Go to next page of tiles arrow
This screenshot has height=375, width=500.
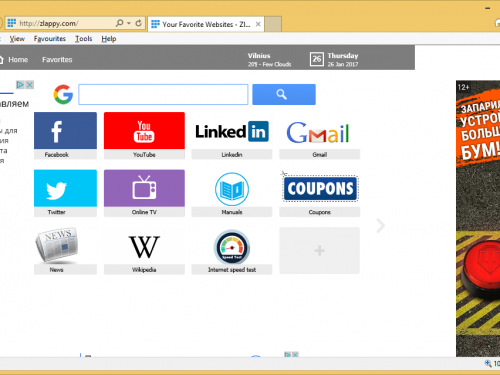click(x=380, y=226)
